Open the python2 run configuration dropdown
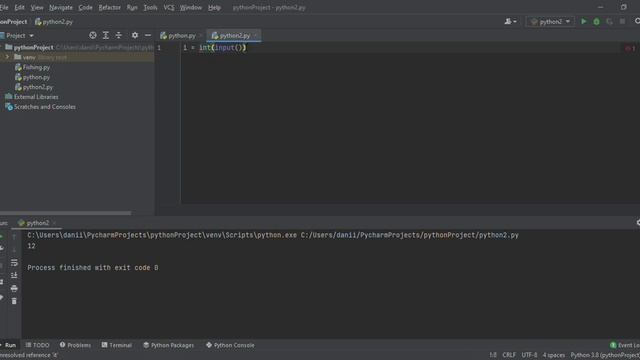 [x=551, y=21]
